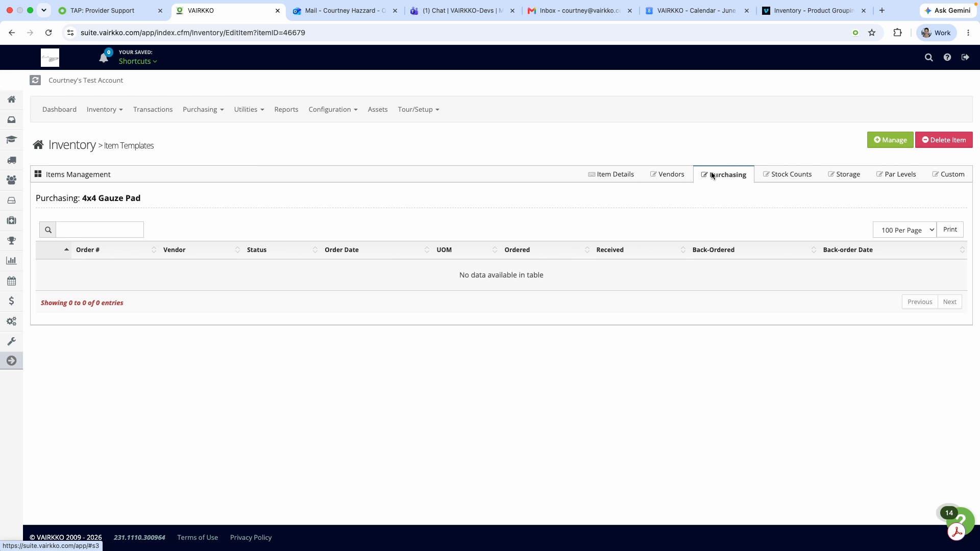Open Reports in navigation bar
The image size is (980, 551).
(286, 110)
